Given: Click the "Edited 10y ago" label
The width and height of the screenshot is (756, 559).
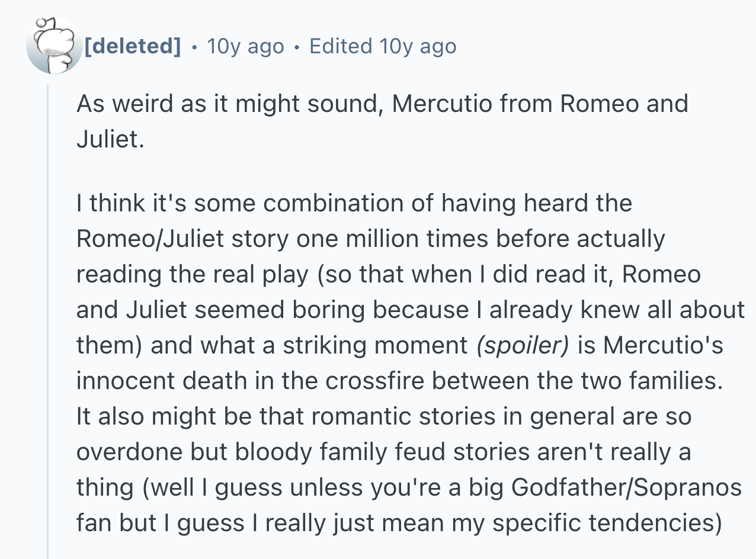Looking at the screenshot, I should coord(383,46).
